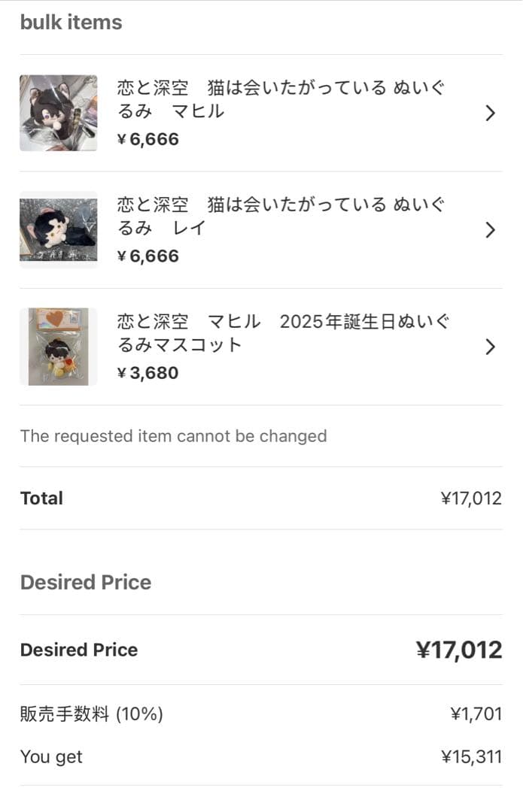
Task: Click the 販売手数料 (10%) fee label
Action: (x=92, y=714)
